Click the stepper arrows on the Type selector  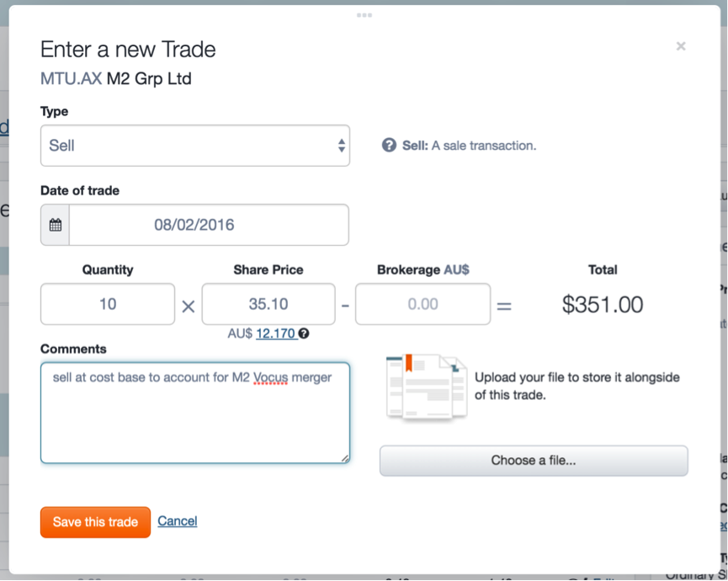(x=343, y=145)
